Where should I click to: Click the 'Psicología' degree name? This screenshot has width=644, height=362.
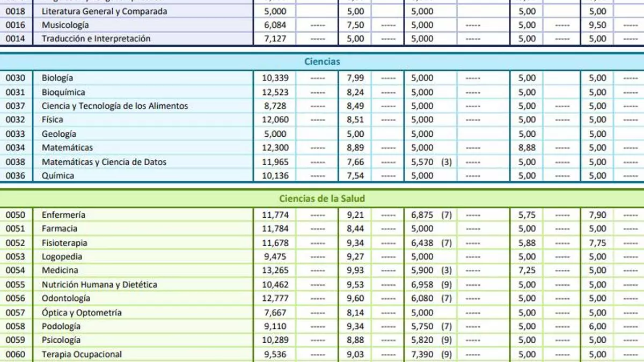pyautogui.click(x=61, y=340)
